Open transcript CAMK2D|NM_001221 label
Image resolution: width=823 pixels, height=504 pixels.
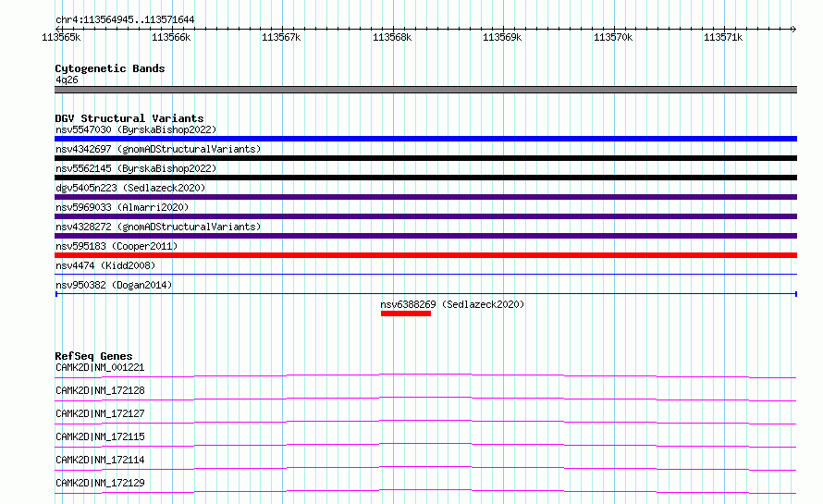pos(100,367)
